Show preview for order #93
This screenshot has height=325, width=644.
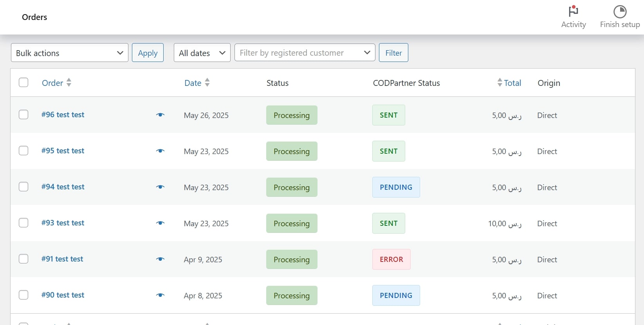point(160,223)
